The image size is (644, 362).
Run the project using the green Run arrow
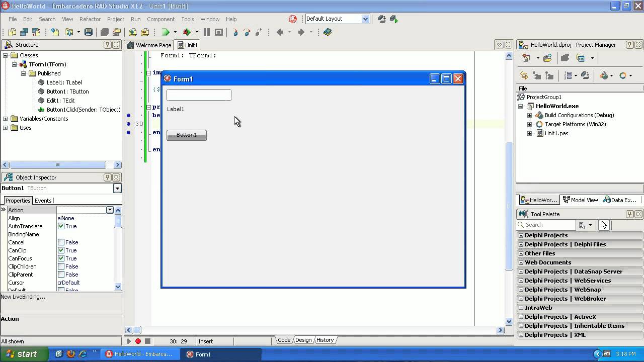166,32
